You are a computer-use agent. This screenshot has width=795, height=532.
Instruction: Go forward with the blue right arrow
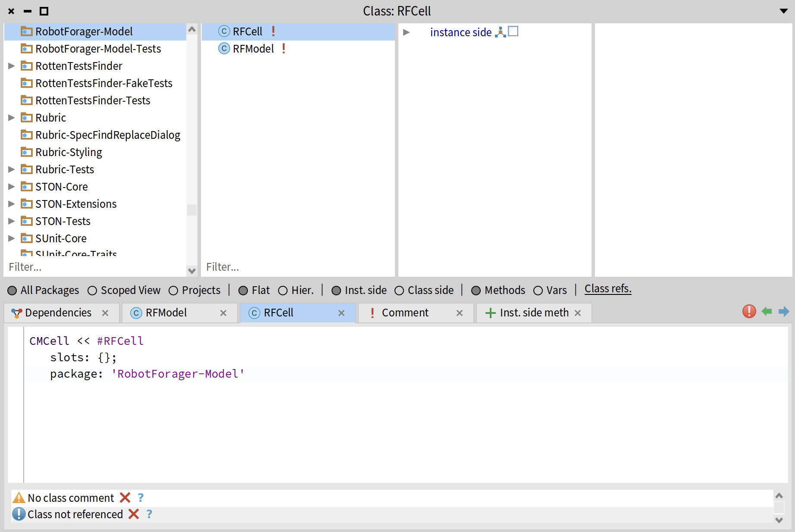783,311
